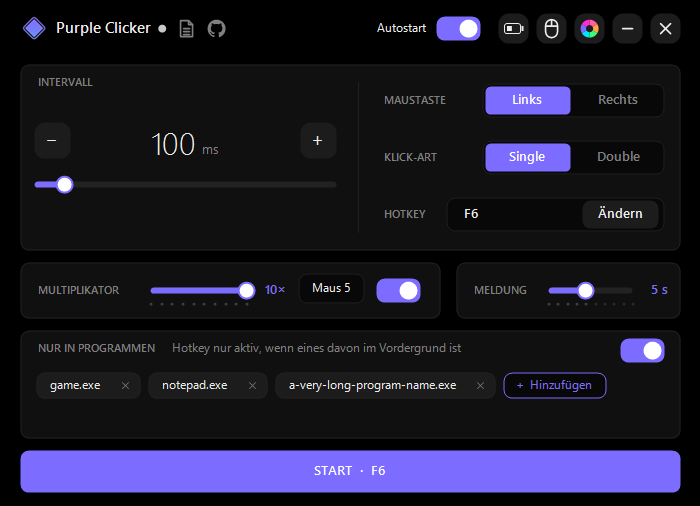The image size is (700, 506).
Task: Toggle the Multiplikator switch
Action: pyautogui.click(x=399, y=291)
